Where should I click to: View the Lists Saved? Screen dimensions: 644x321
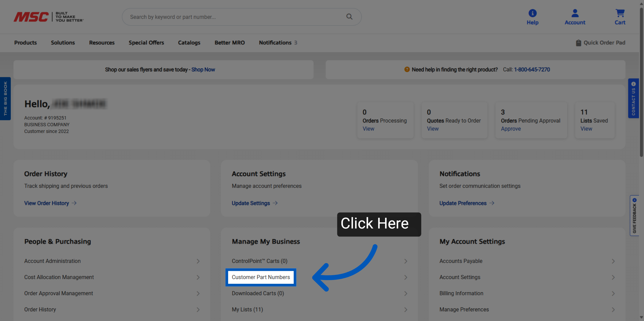tap(586, 129)
